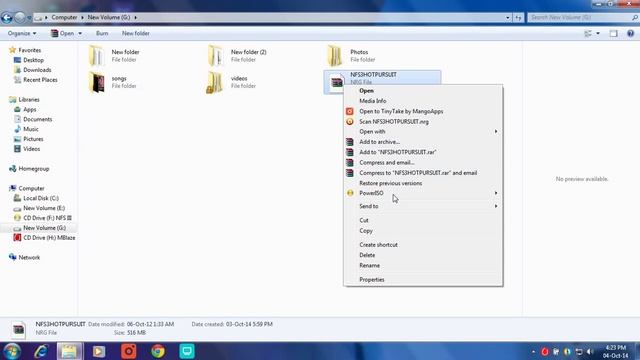The width and height of the screenshot is (640, 360).
Task: Select Local Disk (C:) in sidebar
Action: (41, 198)
